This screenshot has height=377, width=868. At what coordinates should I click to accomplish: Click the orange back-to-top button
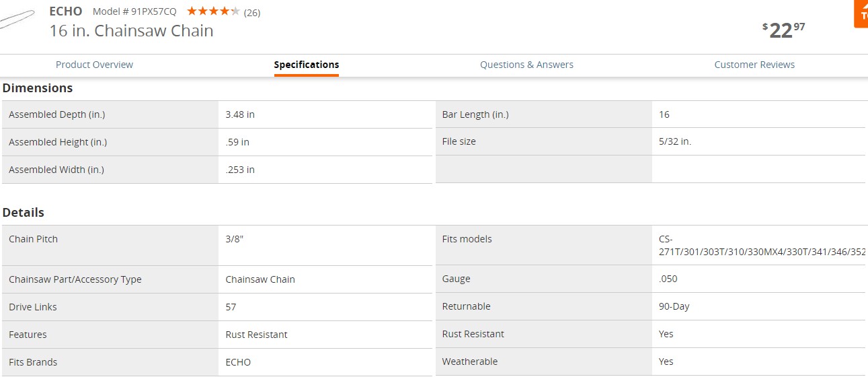861,13
